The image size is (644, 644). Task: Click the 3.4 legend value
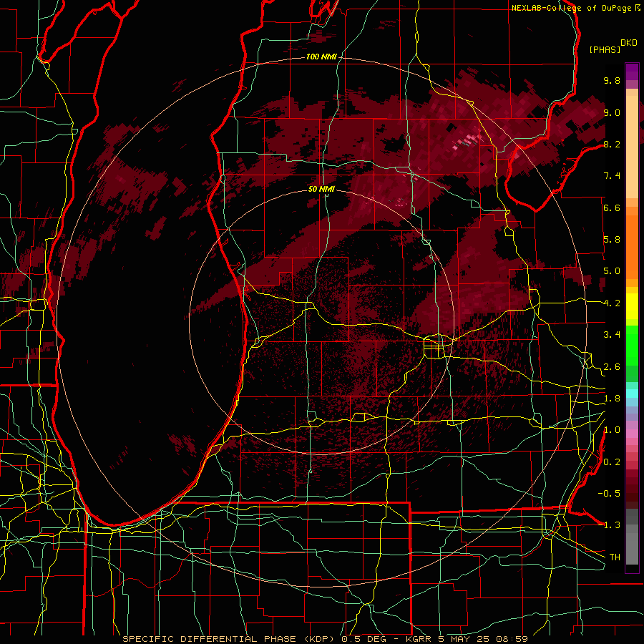click(x=612, y=335)
